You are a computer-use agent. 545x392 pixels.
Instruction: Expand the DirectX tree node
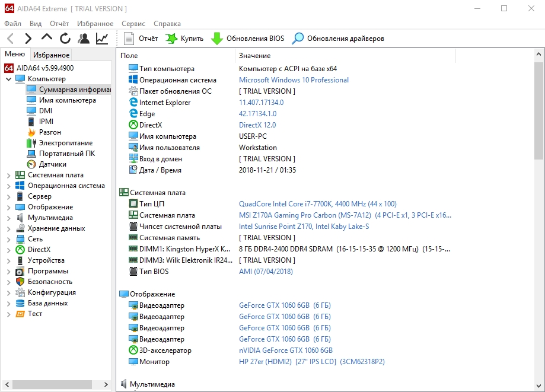click(x=9, y=250)
